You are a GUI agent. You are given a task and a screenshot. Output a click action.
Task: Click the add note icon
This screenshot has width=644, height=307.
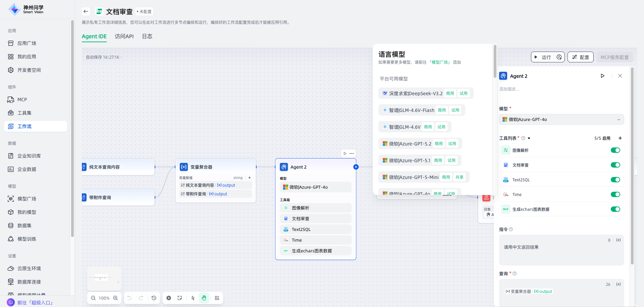180,298
